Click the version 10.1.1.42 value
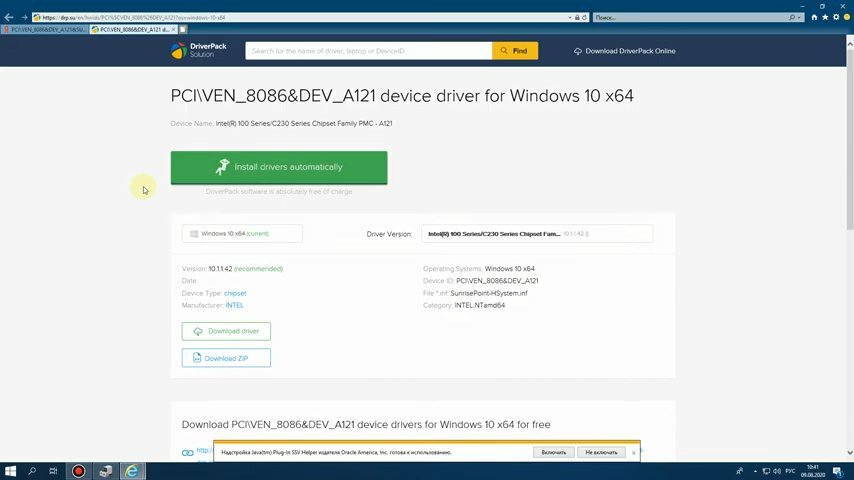The height and width of the screenshot is (480, 854). coord(221,269)
